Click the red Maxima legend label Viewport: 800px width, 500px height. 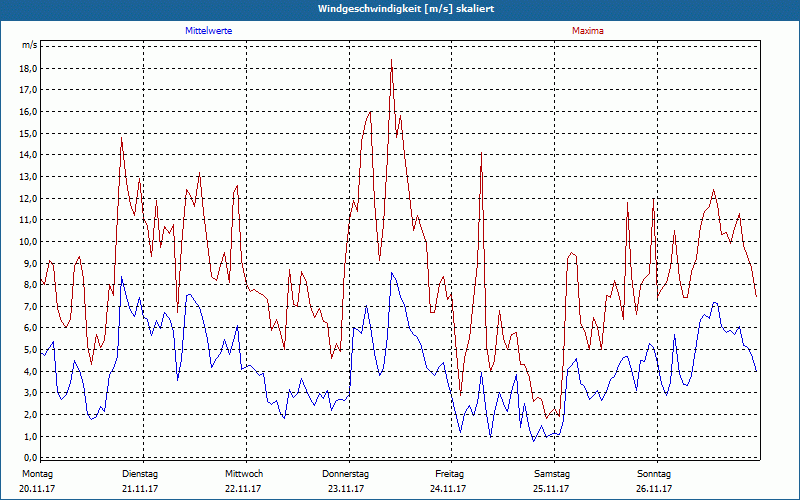tap(588, 31)
